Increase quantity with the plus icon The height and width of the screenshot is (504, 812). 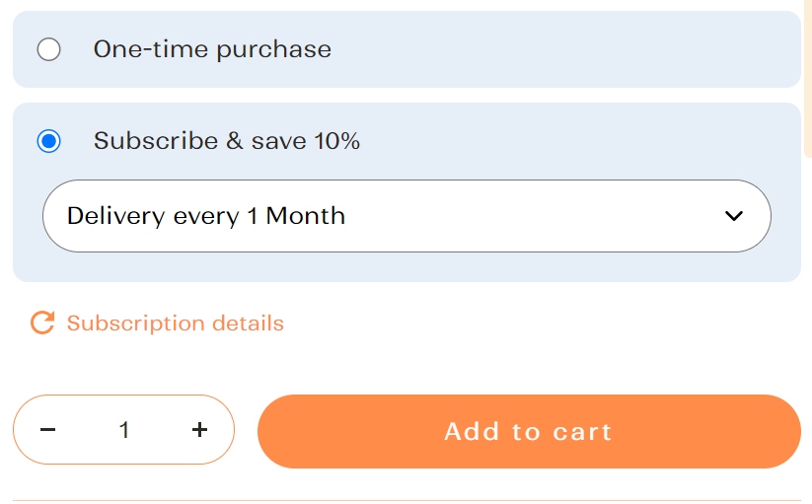[x=199, y=429]
